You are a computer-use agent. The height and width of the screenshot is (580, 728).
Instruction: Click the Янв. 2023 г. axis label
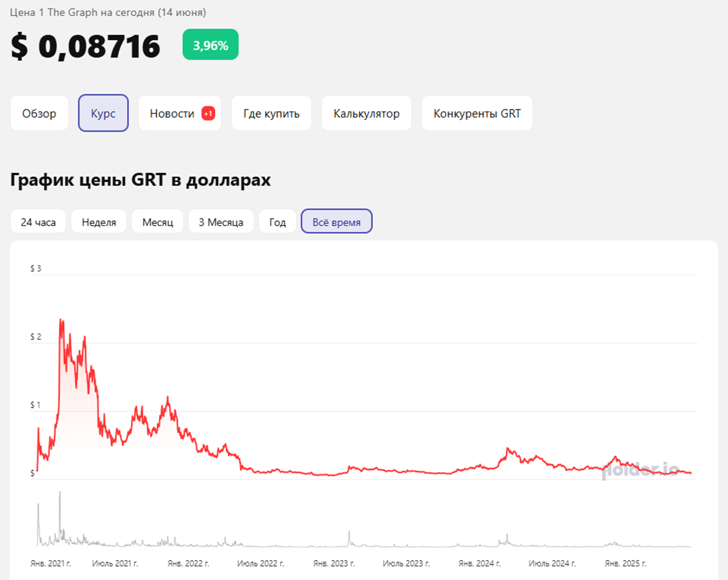pyautogui.click(x=334, y=563)
